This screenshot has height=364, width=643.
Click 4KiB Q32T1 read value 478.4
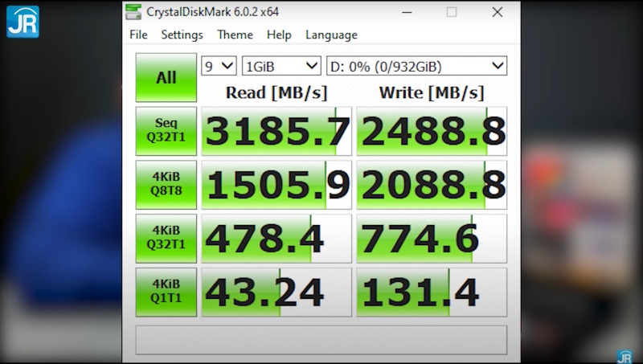pyautogui.click(x=276, y=239)
